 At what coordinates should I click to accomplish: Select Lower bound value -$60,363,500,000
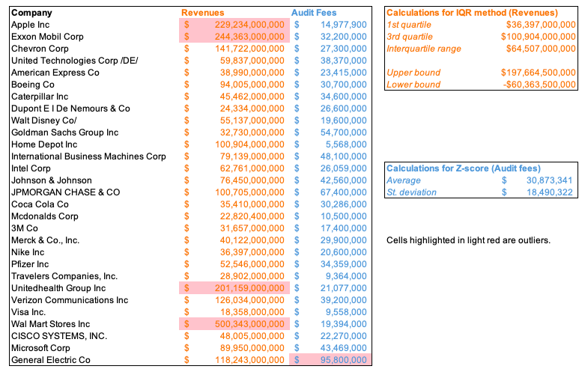[539, 85]
